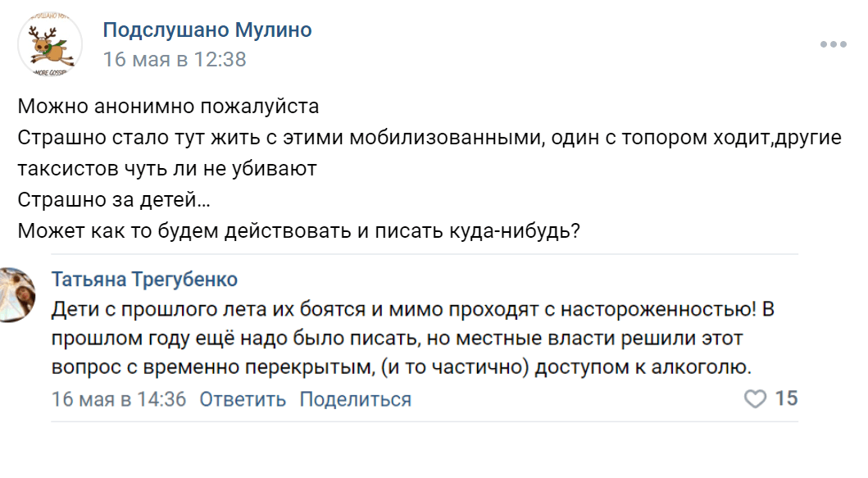This screenshot has height=478, width=868.
Task: Click Татьяна's comment text body
Action: coord(369,336)
